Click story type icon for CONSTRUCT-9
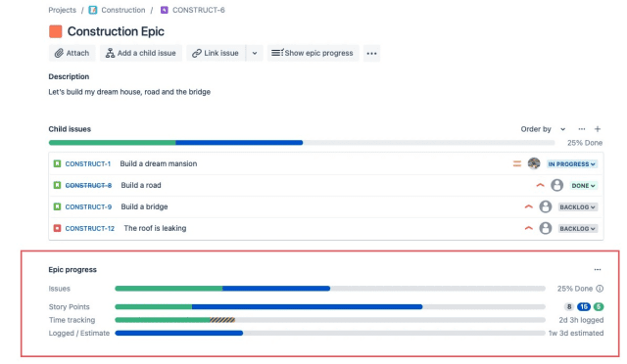The image size is (627, 364). [57, 207]
